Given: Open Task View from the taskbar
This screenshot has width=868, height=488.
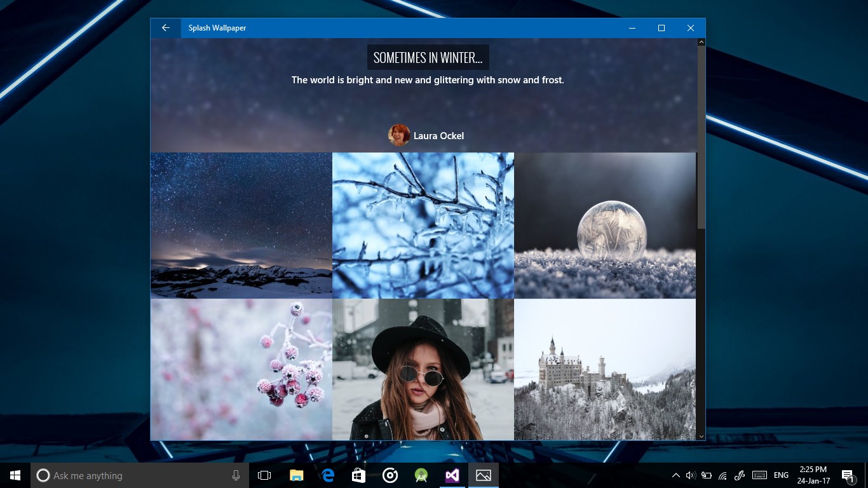Looking at the screenshot, I should pos(264,475).
